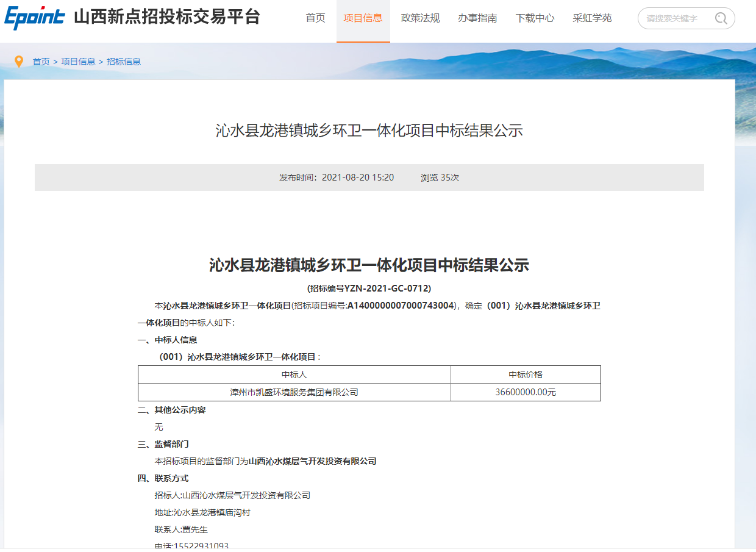Image resolution: width=756 pixels, height=552 pixels.
Task: Click the 中标价格 table header
Action: click(x=526, y=375)
